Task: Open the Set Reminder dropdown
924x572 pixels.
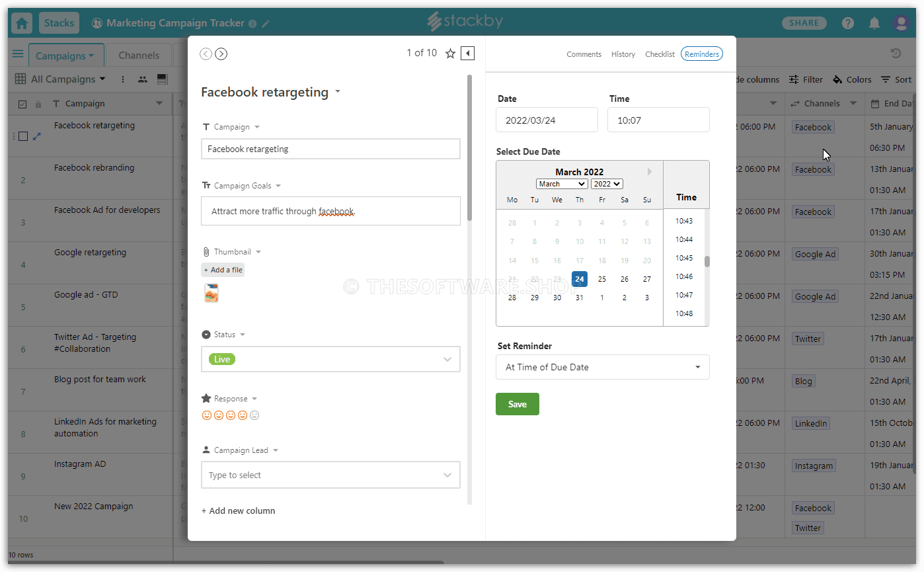Action: tap(603, 367)
